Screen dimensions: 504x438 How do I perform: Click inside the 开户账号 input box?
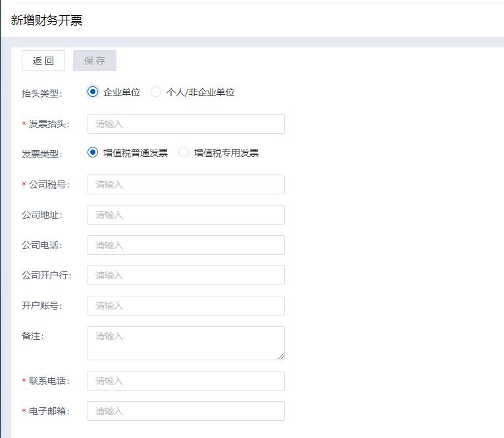(x=186, y=306)
